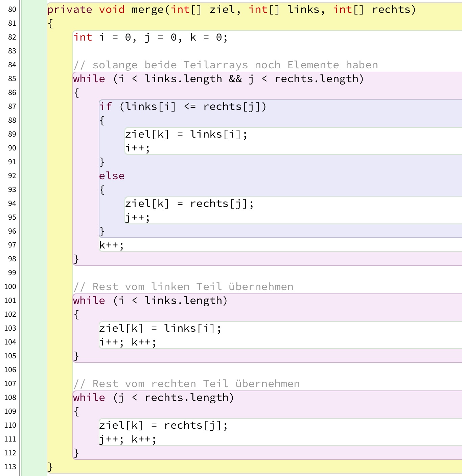The width and height of the screenshot is (462, 476).
Task: Click line number 113 in the gutter
Action: (x=10, y=467)
